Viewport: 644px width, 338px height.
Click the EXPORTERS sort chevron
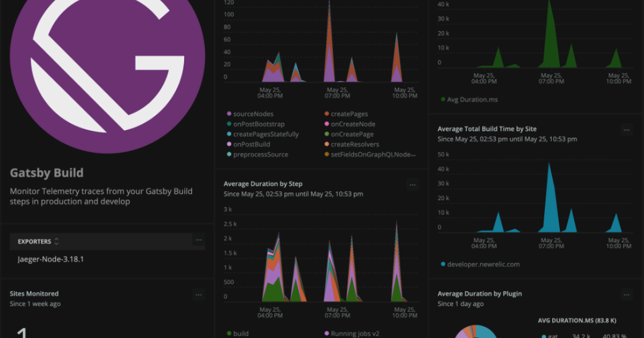click(x=57, y=241)
